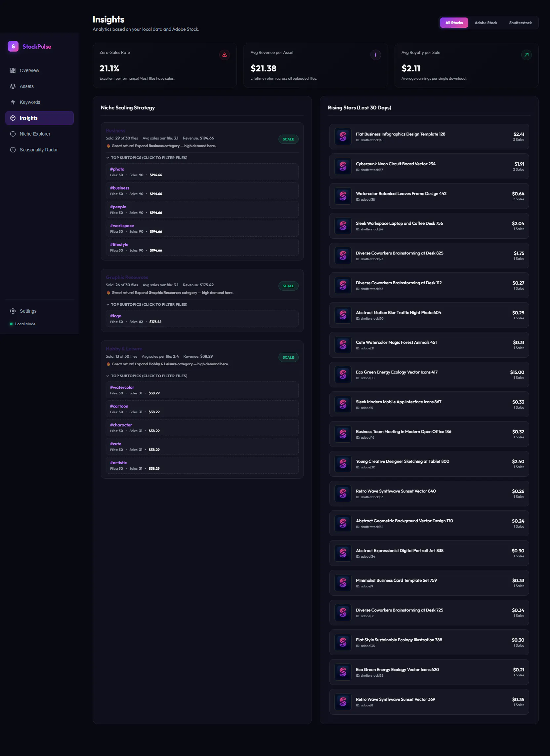The width and height of the screenshot is (550, 756).
Task: Collapse Graphic Resources top subtopics
Action: point(147,304)
